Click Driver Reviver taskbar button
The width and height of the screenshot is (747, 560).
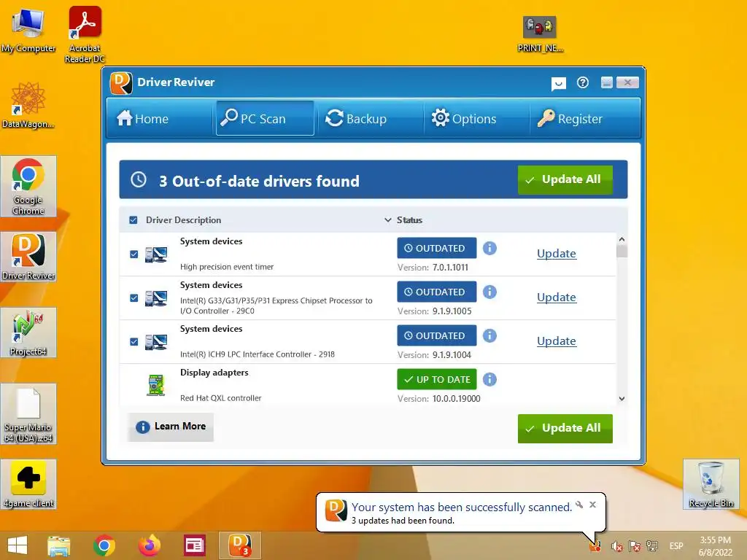(239, 545)
